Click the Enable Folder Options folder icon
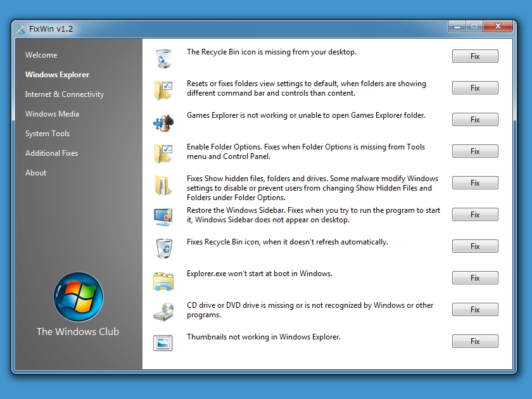Viewport: 532px width, 399px height. [x=163, y=154]
